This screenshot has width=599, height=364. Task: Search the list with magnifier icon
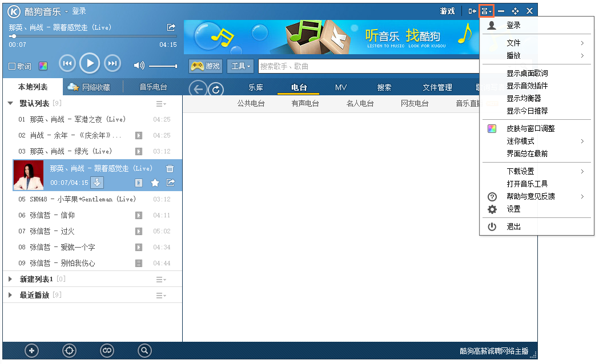point(144,351)
